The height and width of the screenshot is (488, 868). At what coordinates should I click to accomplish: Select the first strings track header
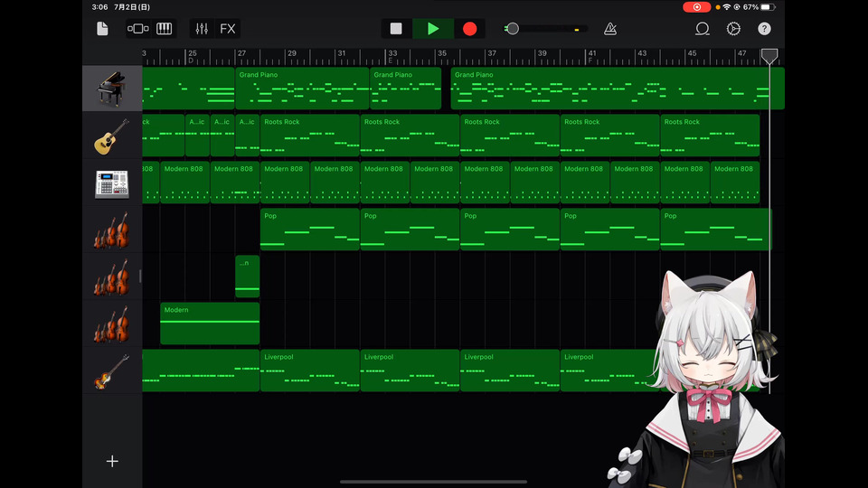pyautogui.click(x=112, y=230)
